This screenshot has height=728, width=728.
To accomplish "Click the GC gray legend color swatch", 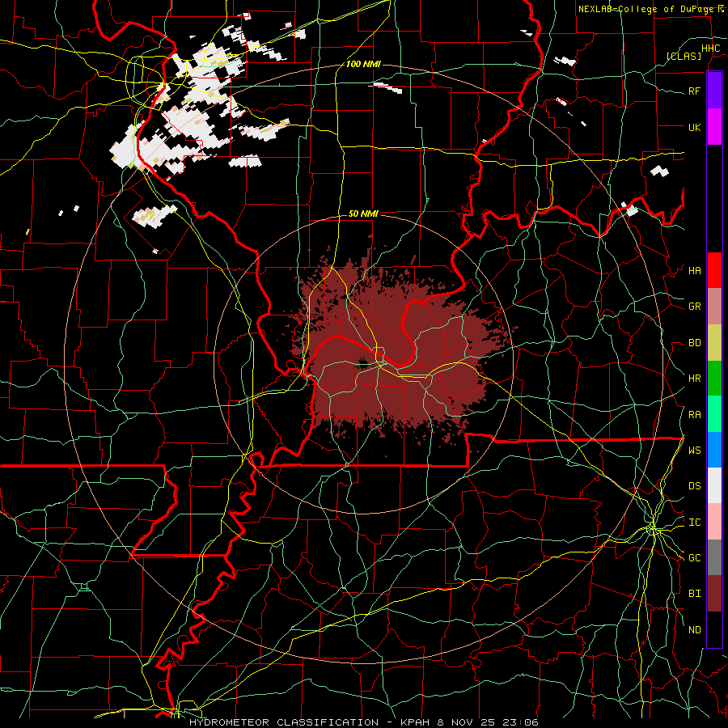I will [714, 557].
